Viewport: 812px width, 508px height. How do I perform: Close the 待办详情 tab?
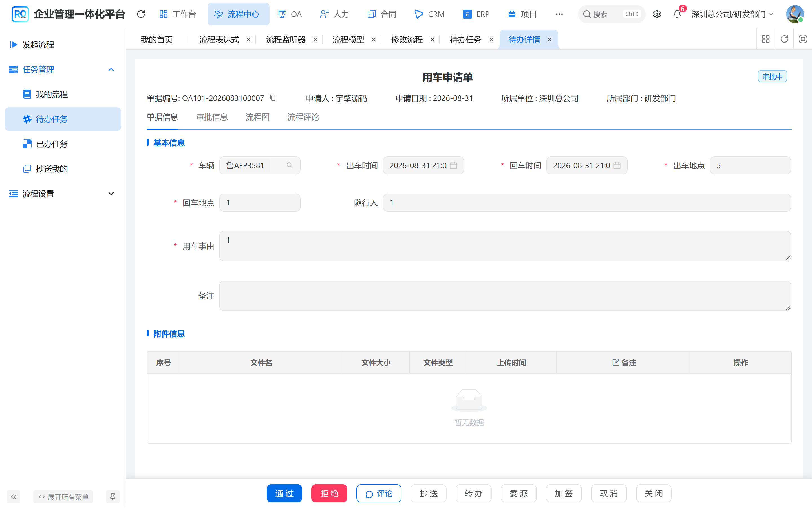coord(550,40)
